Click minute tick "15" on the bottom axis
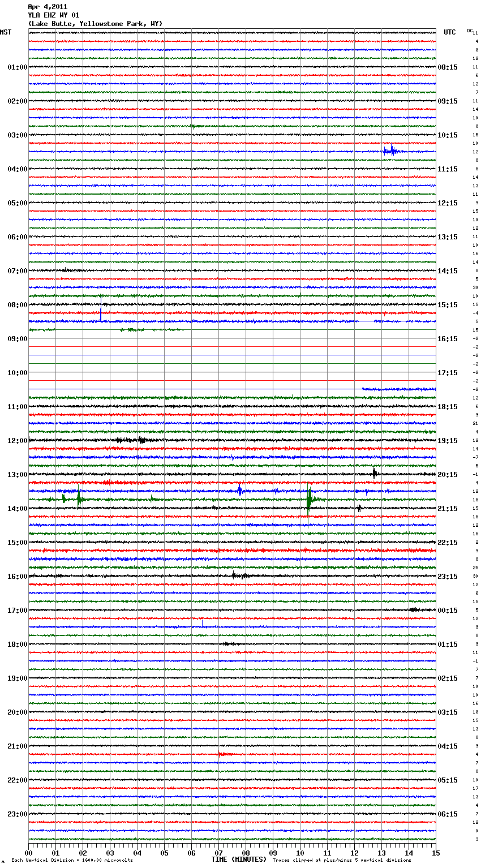The height and width of the screenshot is (868, 481). 436,853
